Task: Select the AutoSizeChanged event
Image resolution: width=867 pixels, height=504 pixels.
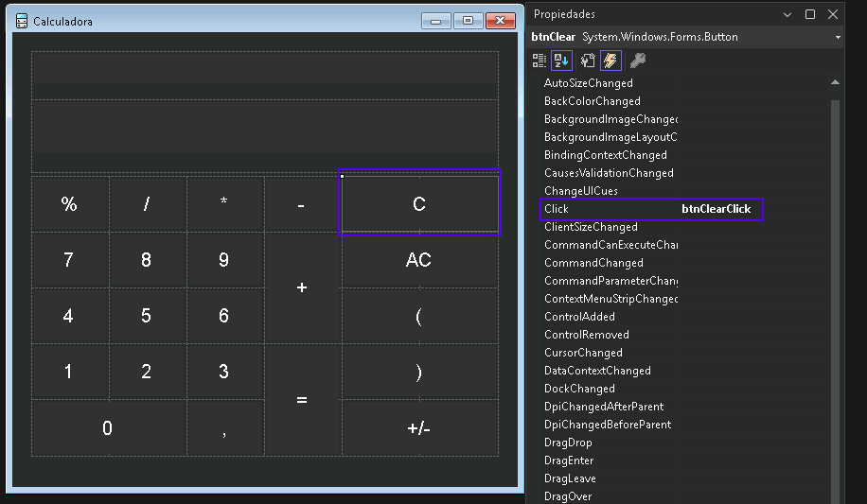Action: (589, 83)
